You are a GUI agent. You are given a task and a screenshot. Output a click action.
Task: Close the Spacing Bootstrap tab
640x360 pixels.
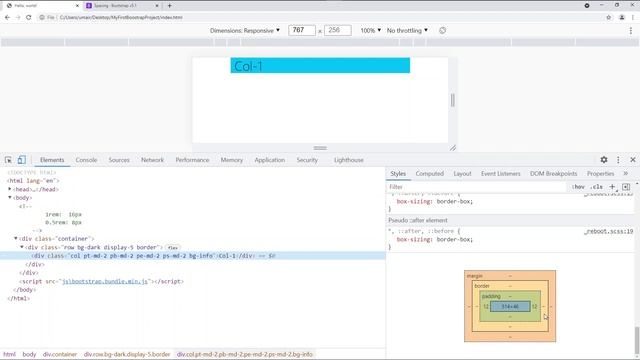pos(157,6)
